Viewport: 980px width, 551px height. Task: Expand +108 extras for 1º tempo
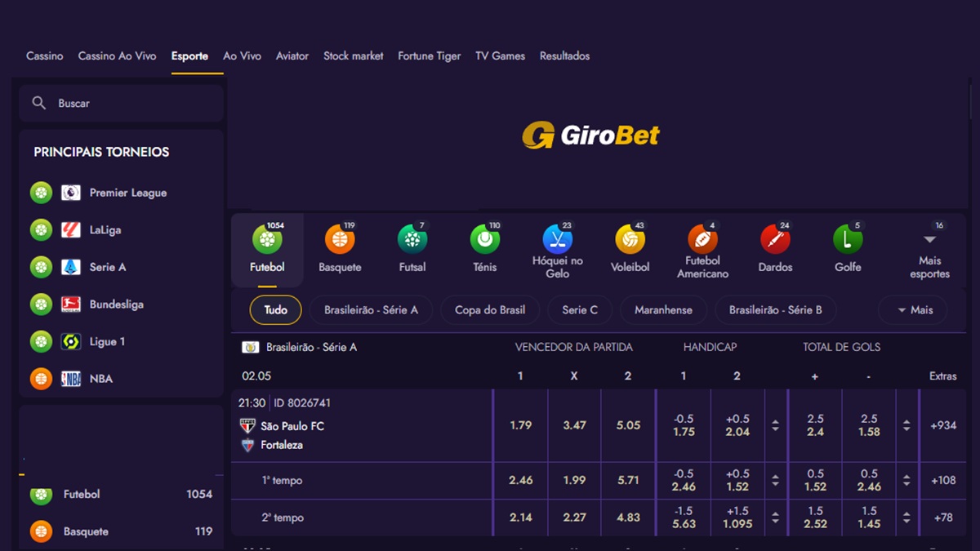point(943,481)
